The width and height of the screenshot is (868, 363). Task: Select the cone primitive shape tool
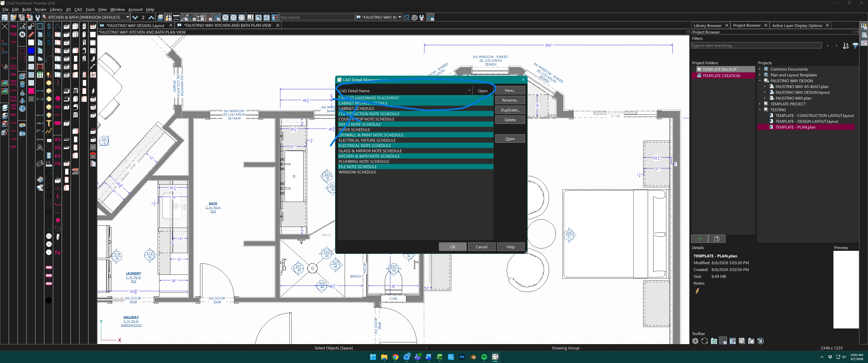click(22, 92)
